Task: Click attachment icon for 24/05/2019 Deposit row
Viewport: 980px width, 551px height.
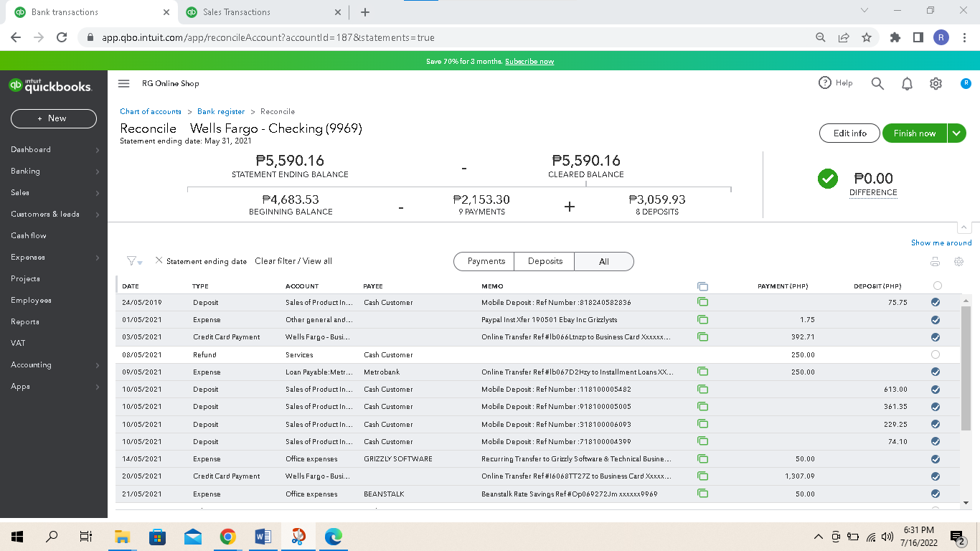Action: pyautogui.click(x=702, y=303)
